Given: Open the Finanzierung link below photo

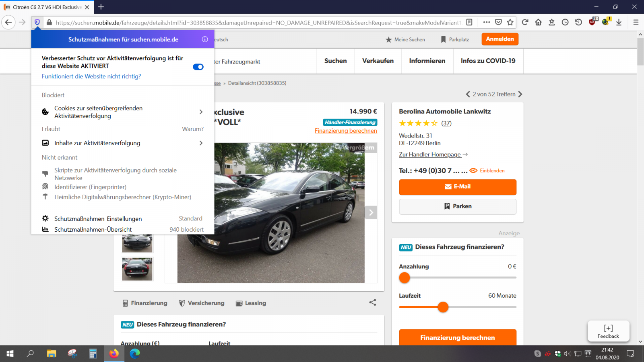Looking at the screenshot, I should tap(145, 303).
